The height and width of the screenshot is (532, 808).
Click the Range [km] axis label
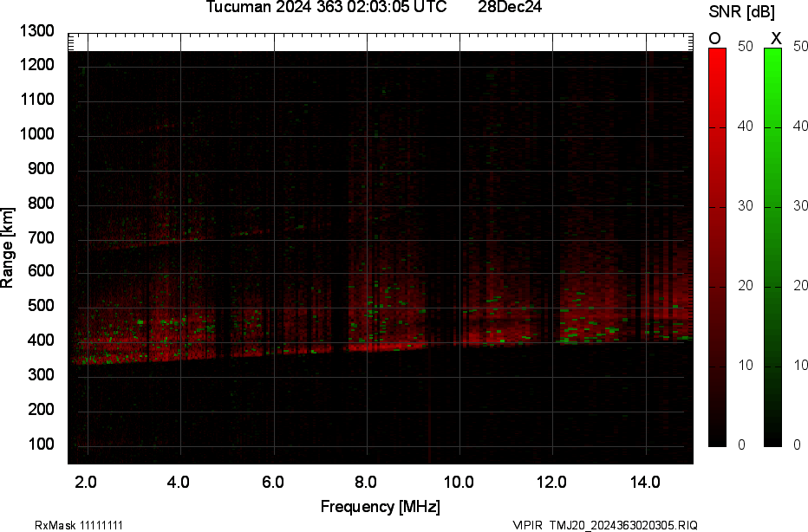(x=9, y=248)
